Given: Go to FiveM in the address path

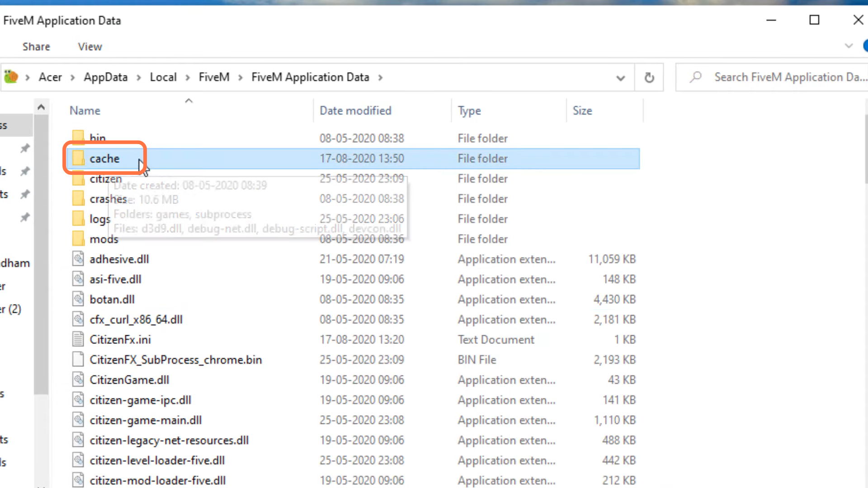Looking at the screenshot, I should (x=214, y=77).
